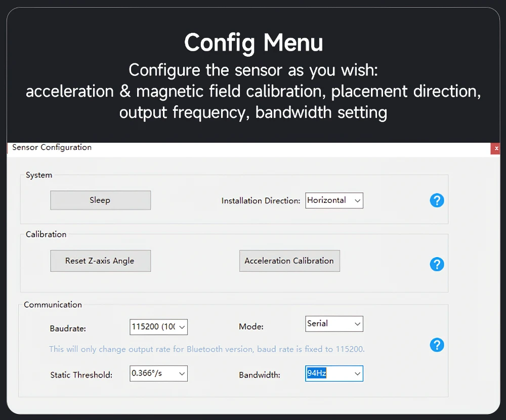Click Reset Z-axis Angle button
This screenshot has height=420, width=506.
coord(100,261)
